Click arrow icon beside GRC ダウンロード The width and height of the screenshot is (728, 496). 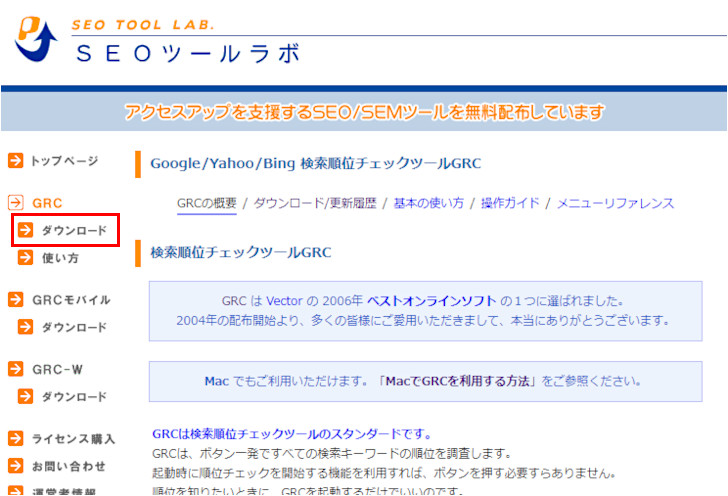tap(26, 230)
